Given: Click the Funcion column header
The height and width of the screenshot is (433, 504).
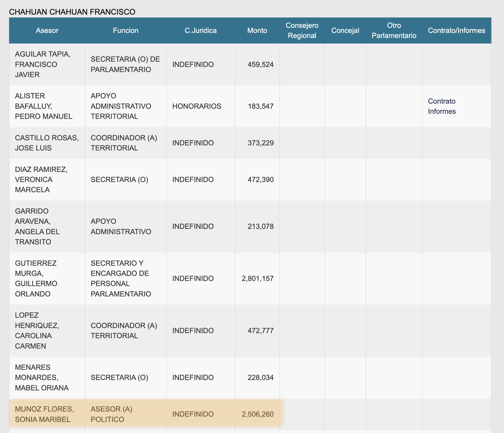Looking at the screenshot, I should click(x=126, y=30).
